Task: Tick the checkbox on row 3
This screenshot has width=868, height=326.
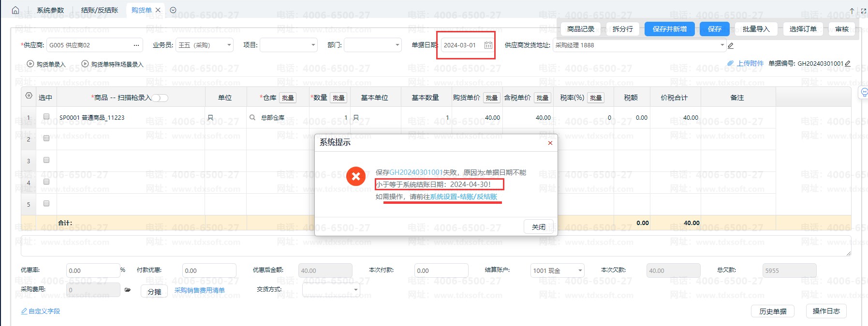Action: tap(46, 160)
